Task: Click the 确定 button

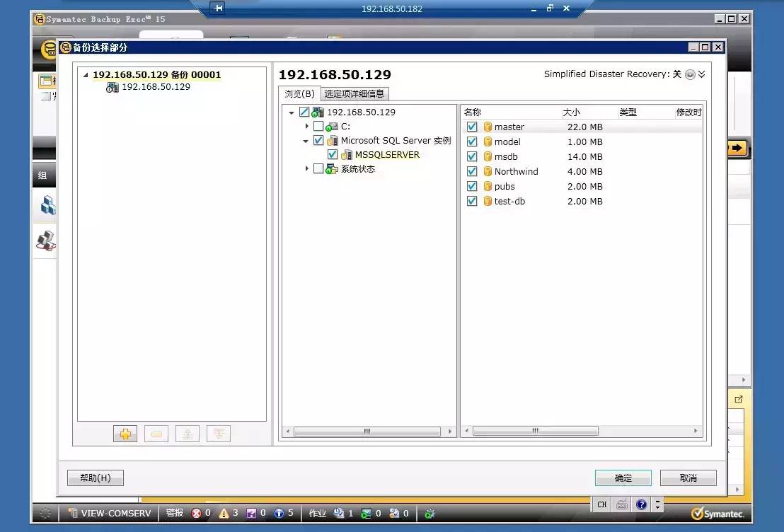Action: 623,478
